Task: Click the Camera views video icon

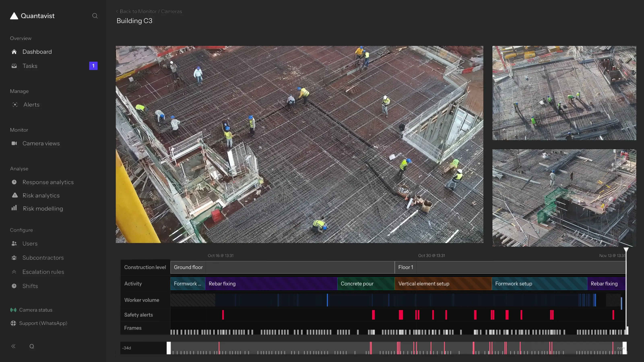Action: click(x=14, y=143)
